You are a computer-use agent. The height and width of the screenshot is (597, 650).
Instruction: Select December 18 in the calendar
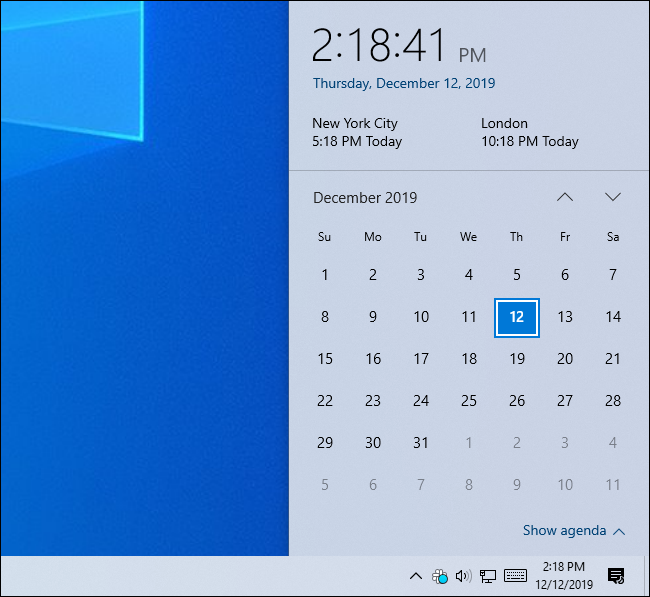[x=468, y=359]
